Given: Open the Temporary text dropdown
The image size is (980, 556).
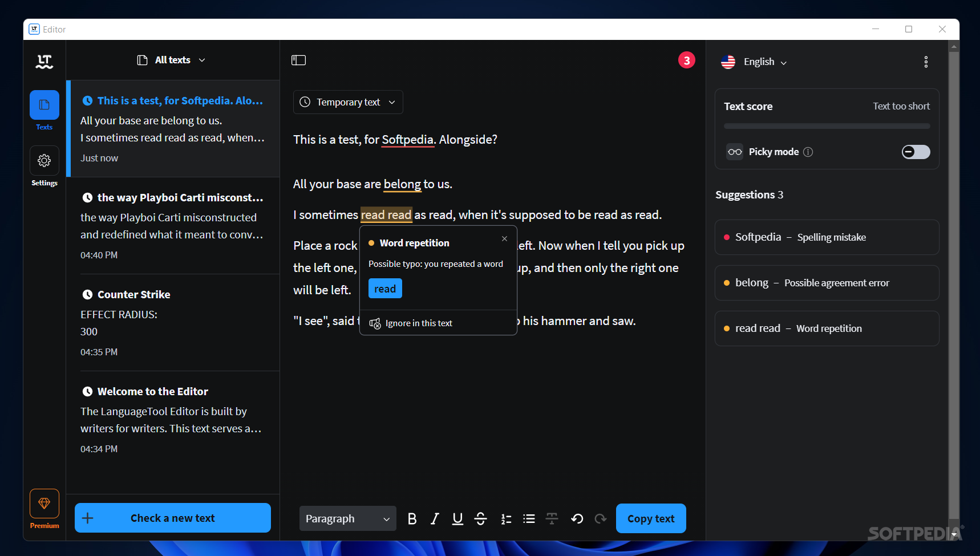Looking at the screenshot, I should pyautogui.click(x=348, y=102).
